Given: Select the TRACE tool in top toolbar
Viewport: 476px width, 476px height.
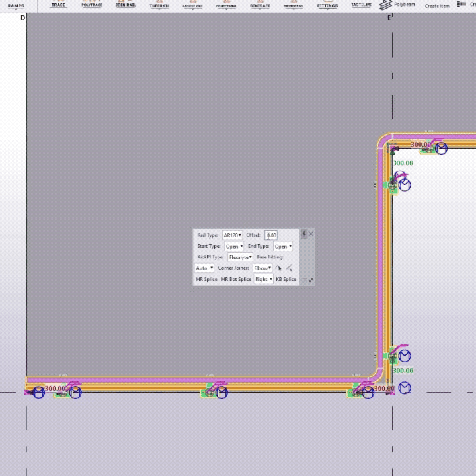Looking at the screenshot, I should tap(58, 5).
